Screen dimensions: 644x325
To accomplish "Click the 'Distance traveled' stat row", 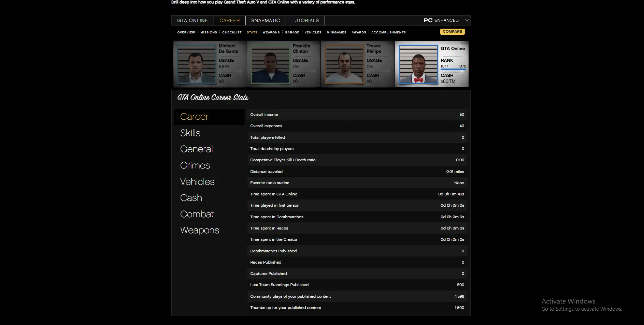I will [357, 172].
